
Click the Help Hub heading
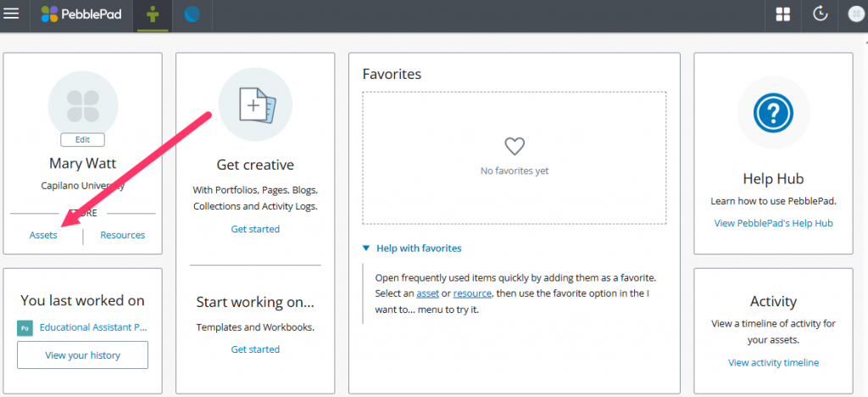click(x=773, y=179)
